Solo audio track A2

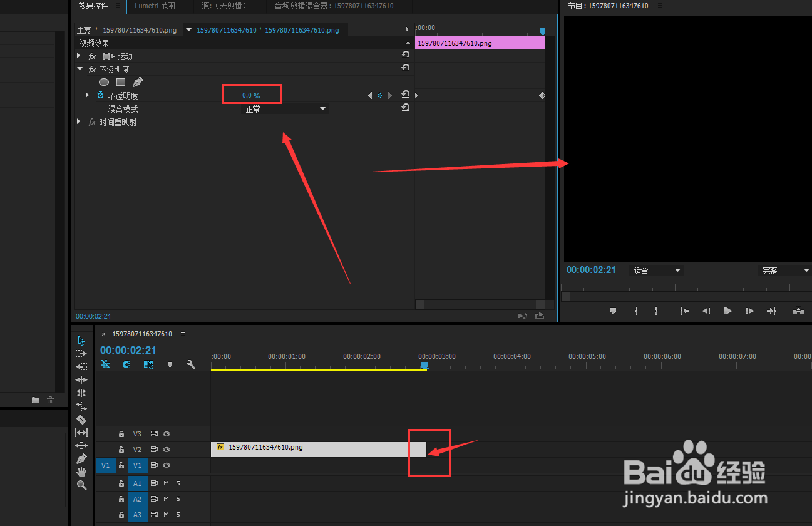(x=178, y=499)
